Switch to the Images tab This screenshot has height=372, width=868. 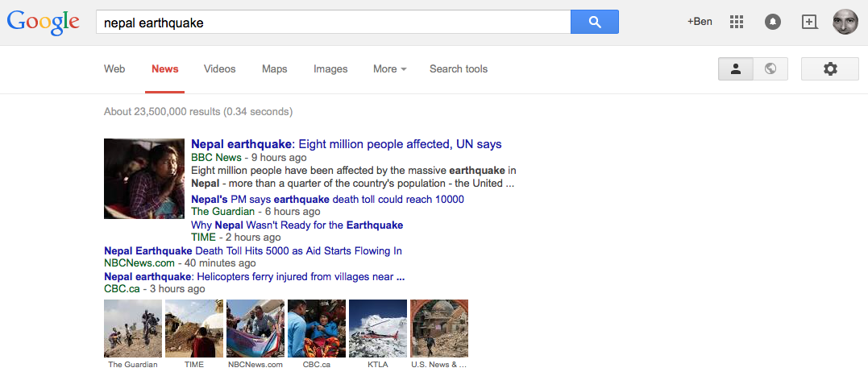point(330,69)
